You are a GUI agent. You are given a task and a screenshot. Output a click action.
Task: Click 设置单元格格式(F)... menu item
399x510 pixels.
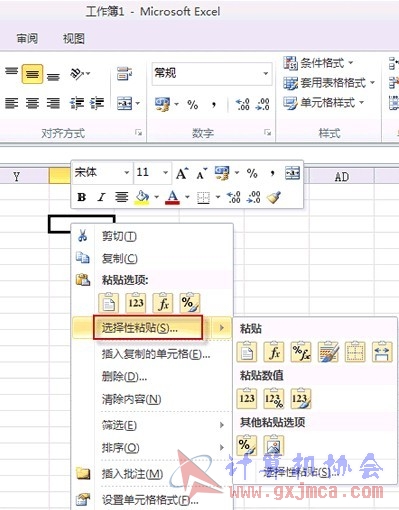click(150, 499)
